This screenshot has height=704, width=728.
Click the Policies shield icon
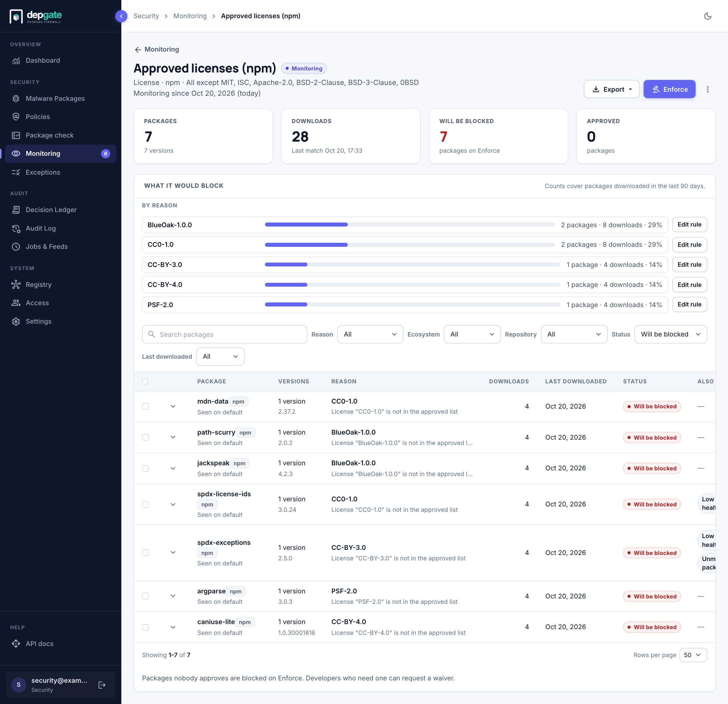pyautogui.click(x=16, y=117)
